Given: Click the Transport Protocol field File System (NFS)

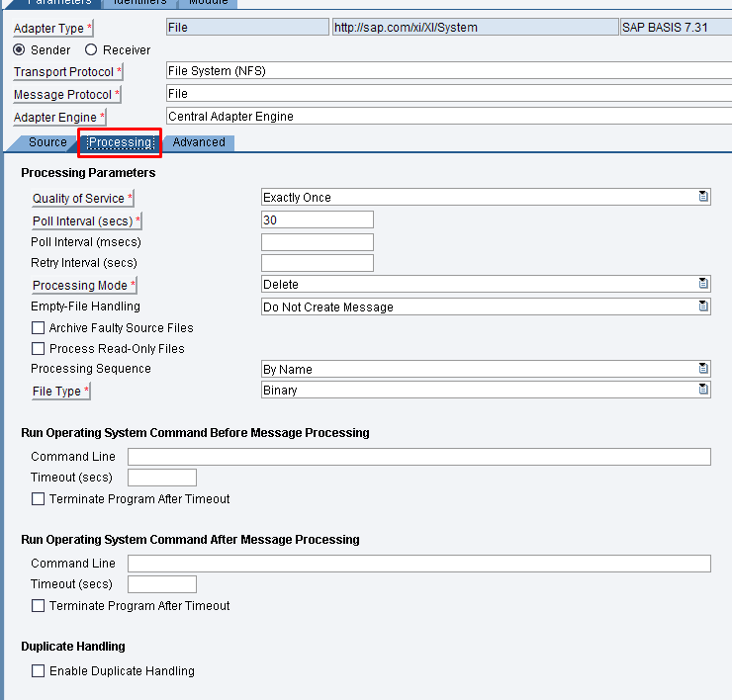Looking at the screenshot, I should click(449, 71).
